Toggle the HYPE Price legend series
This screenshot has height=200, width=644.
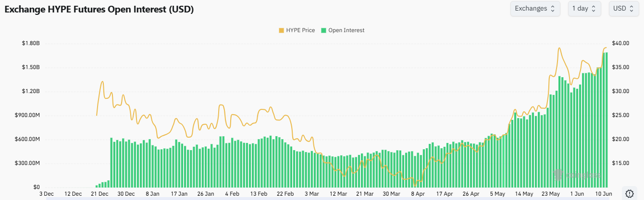pyautogui.click(x=297, y=30)
